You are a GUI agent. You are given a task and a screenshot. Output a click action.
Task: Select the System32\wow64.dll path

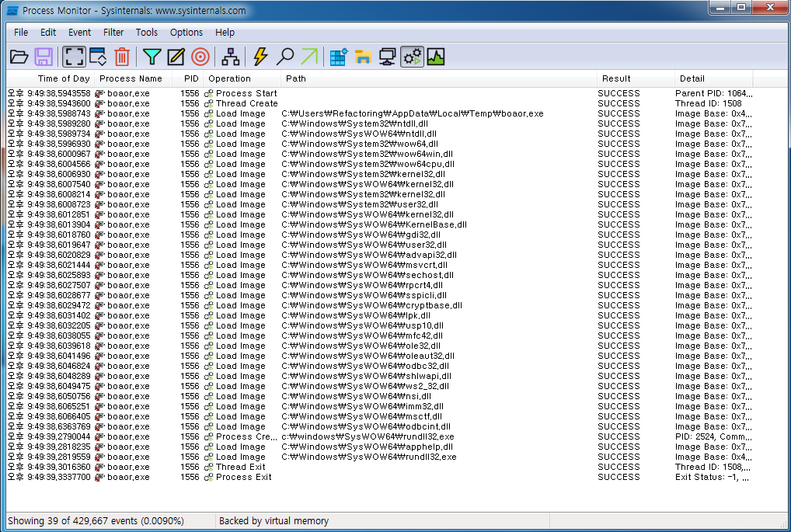[360, 144]
